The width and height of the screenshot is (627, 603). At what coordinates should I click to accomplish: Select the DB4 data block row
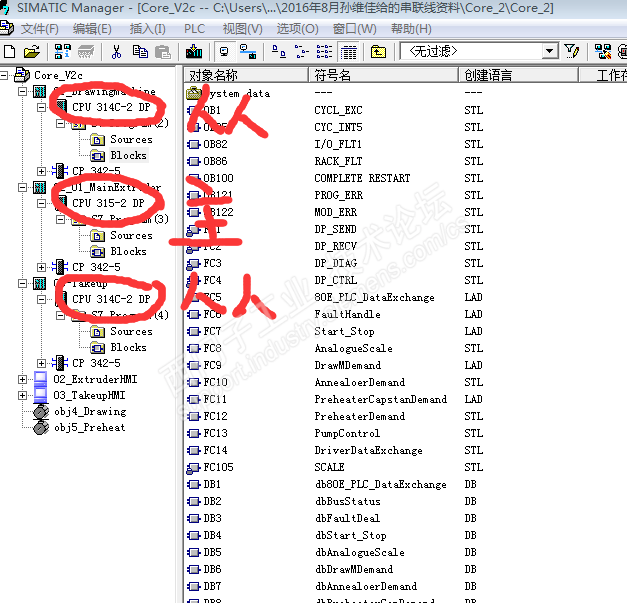[x=212, y=535]
